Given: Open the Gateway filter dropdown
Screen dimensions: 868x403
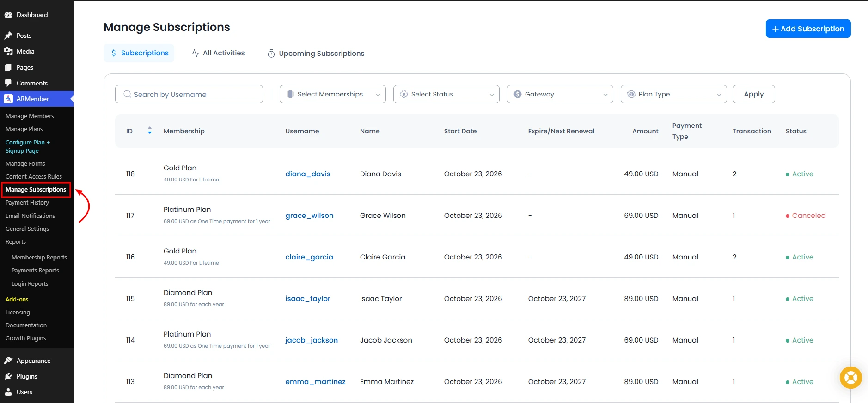Looking at the screenshot, I should point(560,94).
